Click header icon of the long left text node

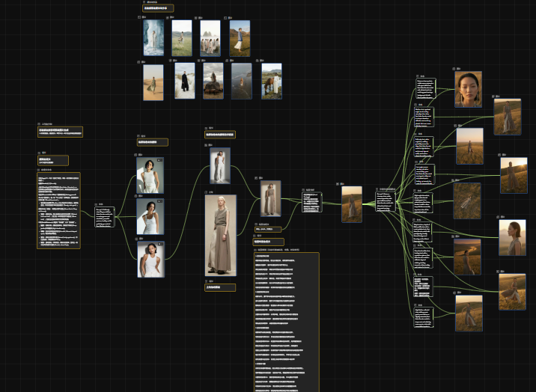[39, 170]
